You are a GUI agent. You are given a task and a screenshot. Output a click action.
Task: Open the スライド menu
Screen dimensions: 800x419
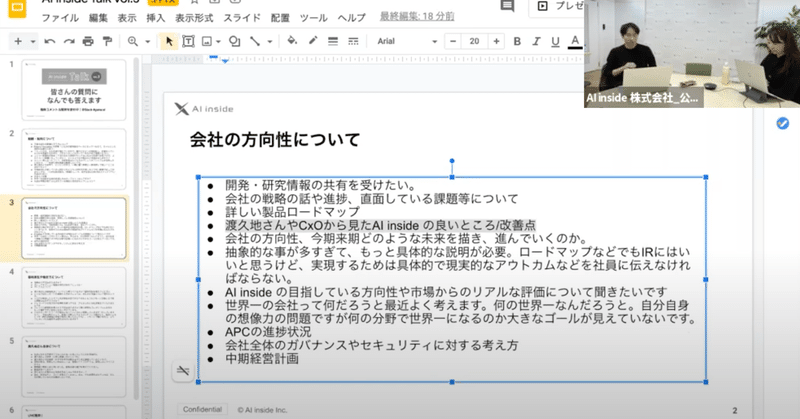242,18
